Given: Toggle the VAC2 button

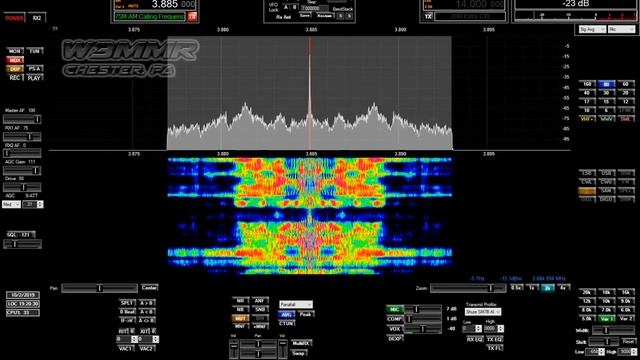Looking at the screenshot, I should pos(146,349).
